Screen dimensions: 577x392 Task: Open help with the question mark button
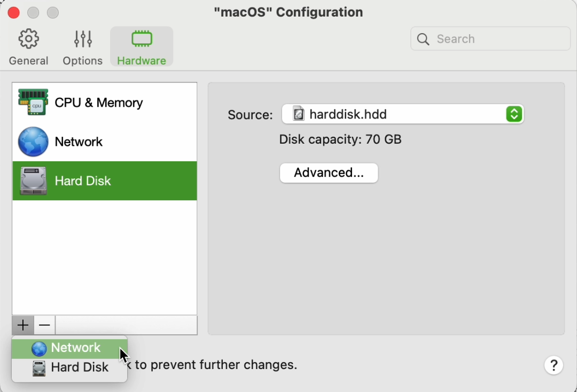click(553, 365)
